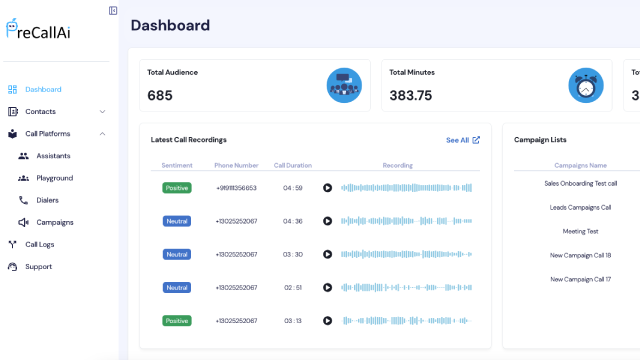Play the 04:36 call recording

[327, 221]
